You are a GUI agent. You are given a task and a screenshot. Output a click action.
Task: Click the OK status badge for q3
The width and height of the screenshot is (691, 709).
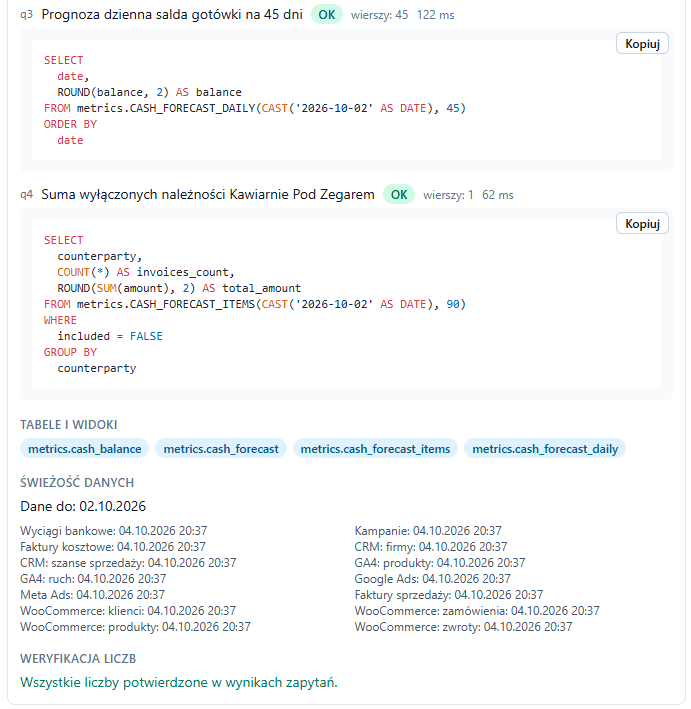(x=327, y=15)
